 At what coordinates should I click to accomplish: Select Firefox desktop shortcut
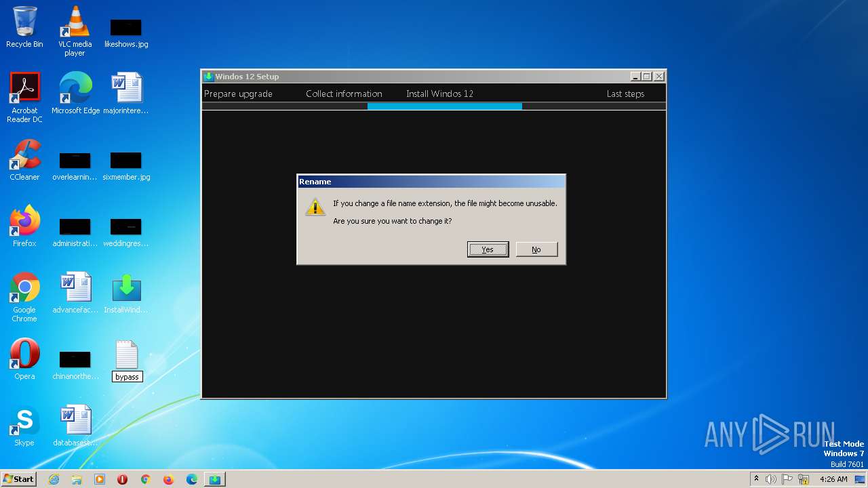[x=24, y=226]
